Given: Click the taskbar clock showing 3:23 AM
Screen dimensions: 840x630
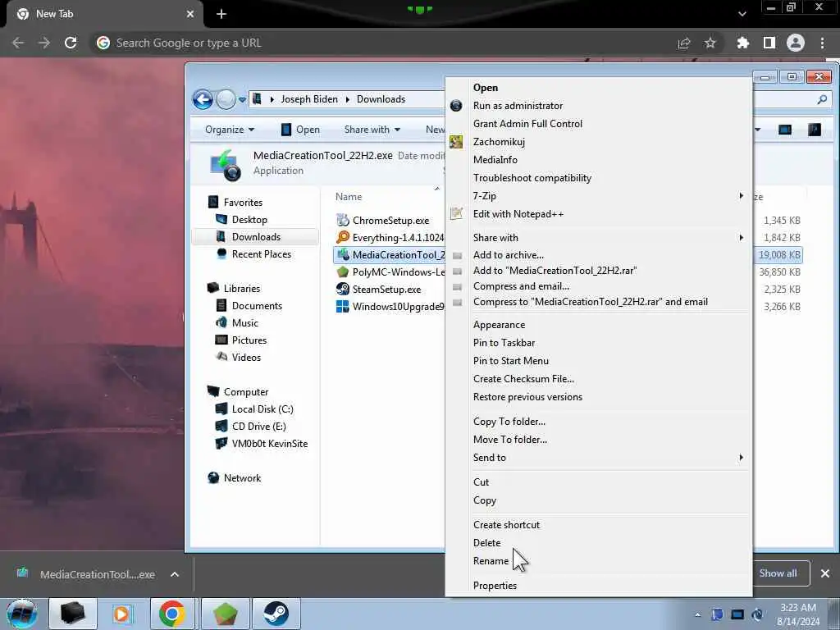Looking at the screenshot, I should [x=798, y=614].
